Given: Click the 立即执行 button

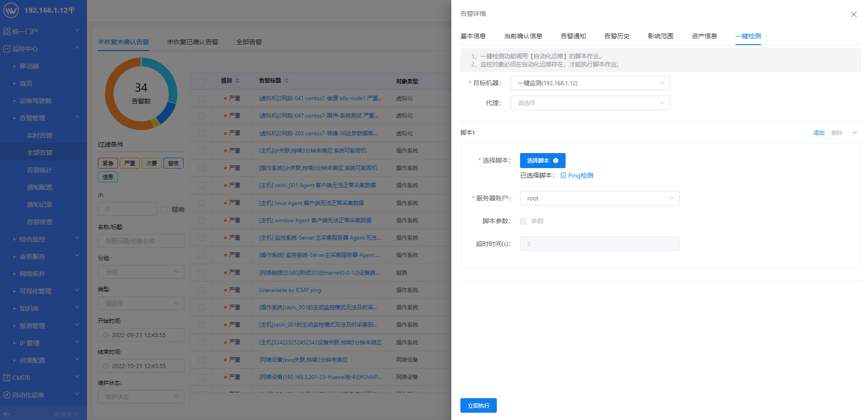Looking at the screenshot, I should [478, 405].
